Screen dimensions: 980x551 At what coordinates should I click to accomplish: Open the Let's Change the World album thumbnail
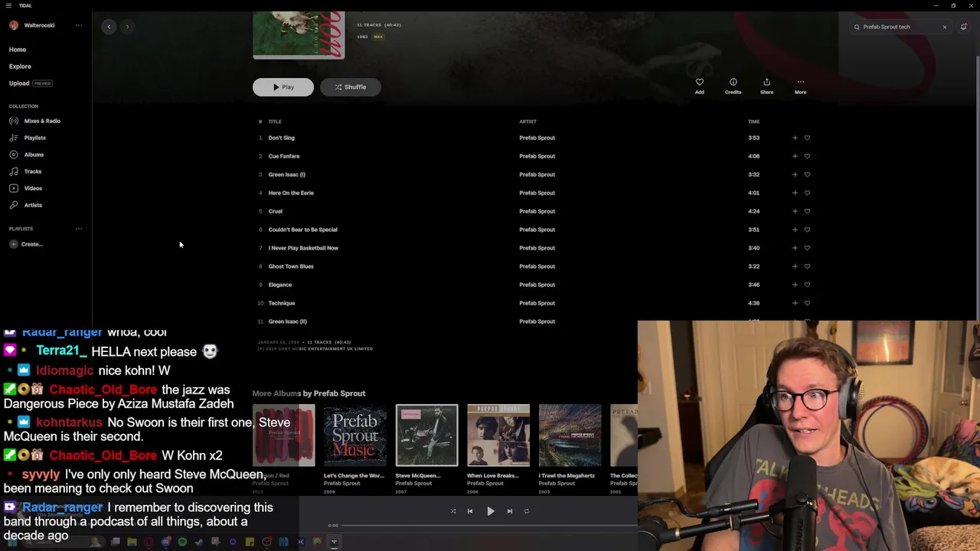[x=355, y=435]
